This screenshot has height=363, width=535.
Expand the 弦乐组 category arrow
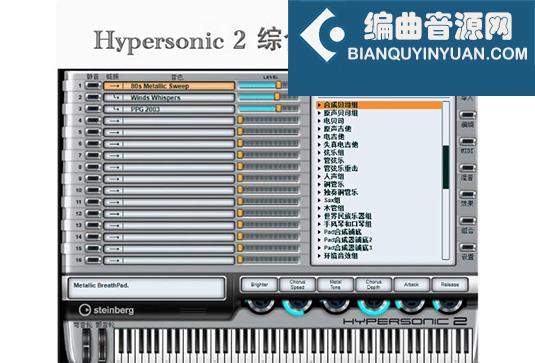click(x=320, y=153)
